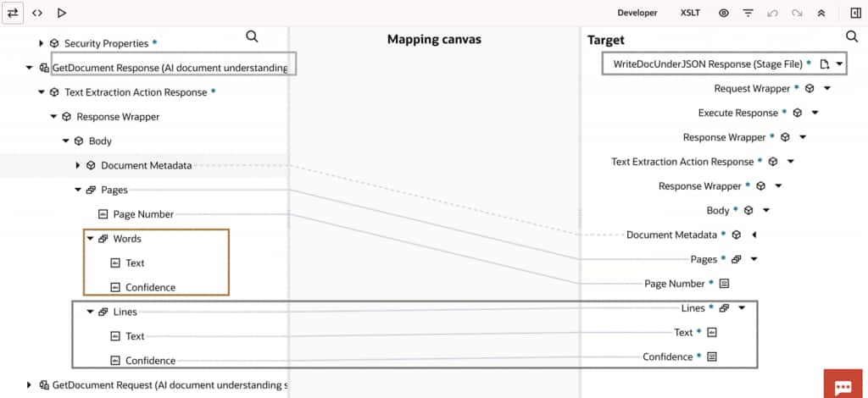
Task: Search the Target tree with magnifier icon
Action: 852,37
